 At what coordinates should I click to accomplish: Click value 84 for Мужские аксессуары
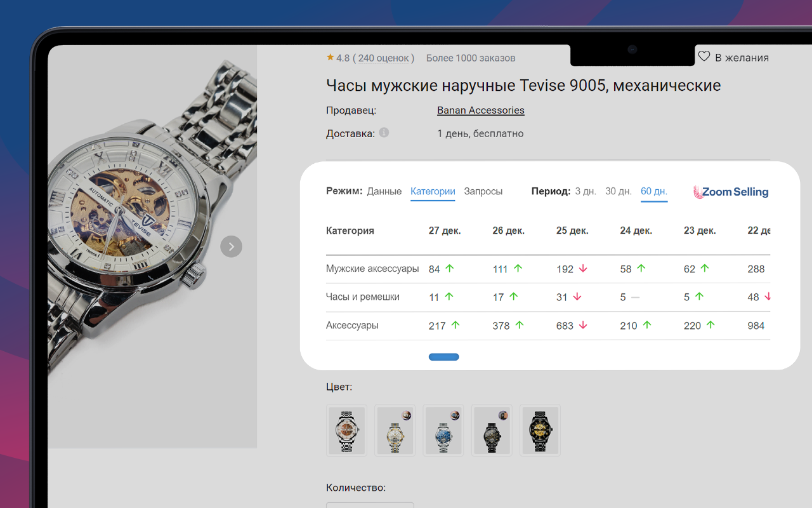435,269
